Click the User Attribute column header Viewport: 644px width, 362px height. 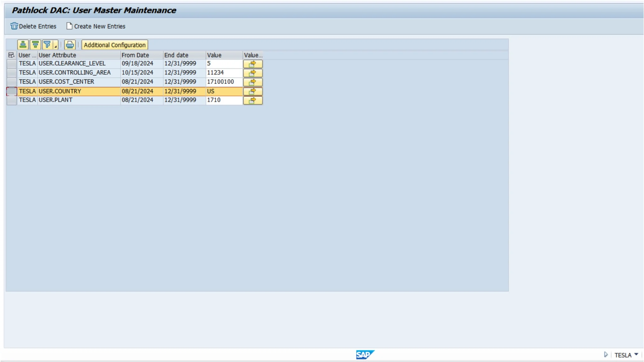pos(79,55)
